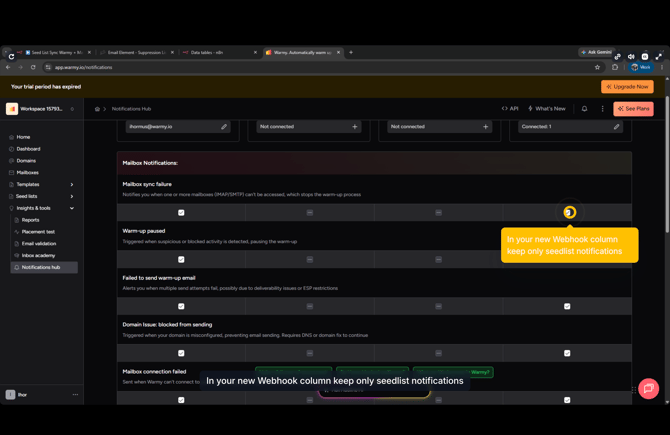Open Reports under Insights & tools

pyautogui.click(x=30, y=220)
